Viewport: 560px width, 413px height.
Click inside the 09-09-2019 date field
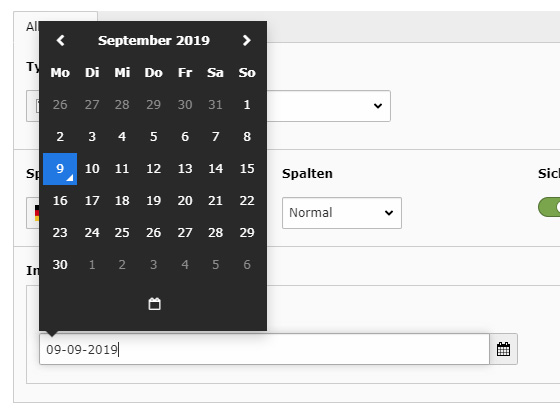tap(264, 349)
